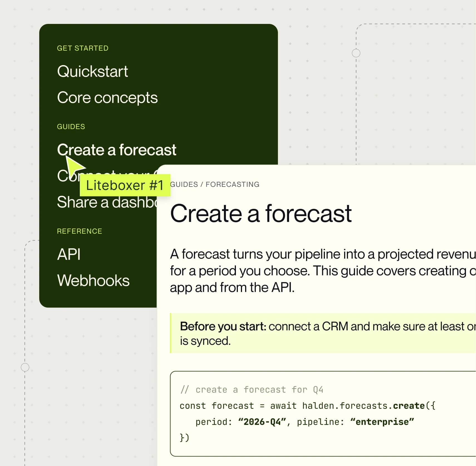Click the GET STARTED section label

(x=83, y=48)
